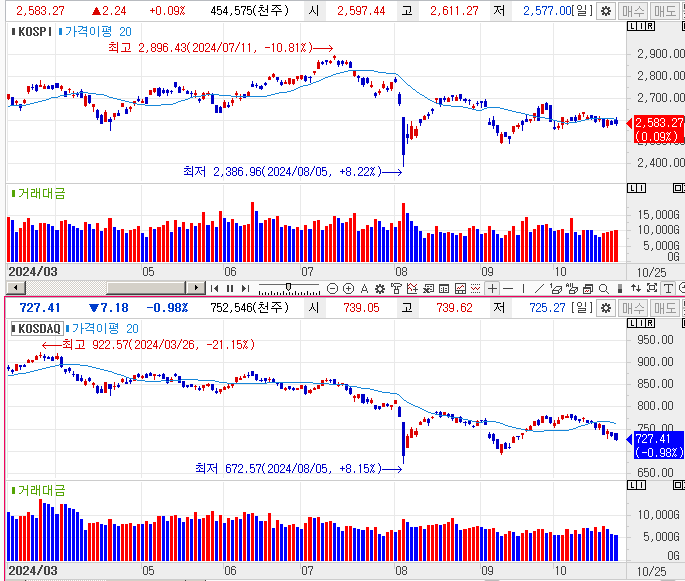Select the T text annotation tool
The height and width of the screenshot is (581, 685).
point(668,288)
